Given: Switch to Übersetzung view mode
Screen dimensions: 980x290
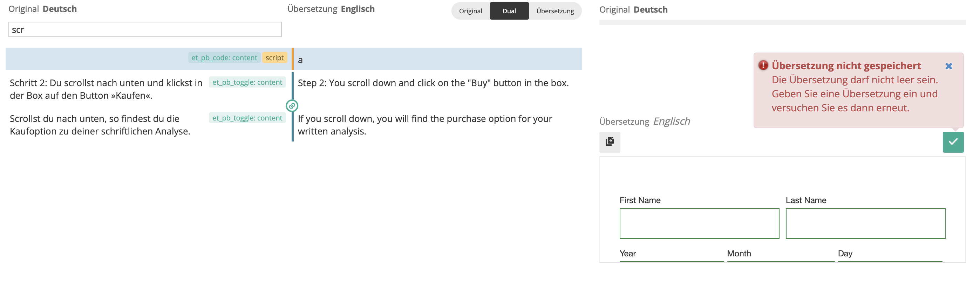Looking at the screenshot, I should [555, 11].
